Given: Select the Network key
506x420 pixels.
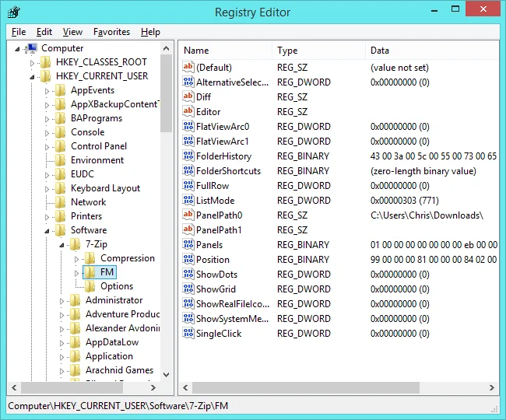Looking at the screenshot, I should tap(88, 202).
